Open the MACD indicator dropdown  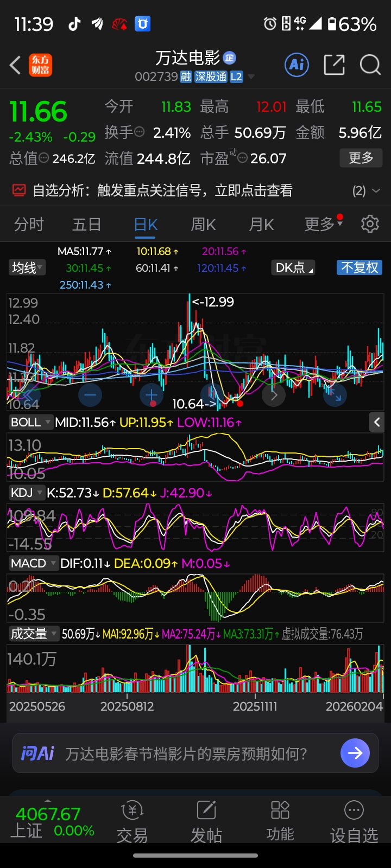tap(34, 563)
